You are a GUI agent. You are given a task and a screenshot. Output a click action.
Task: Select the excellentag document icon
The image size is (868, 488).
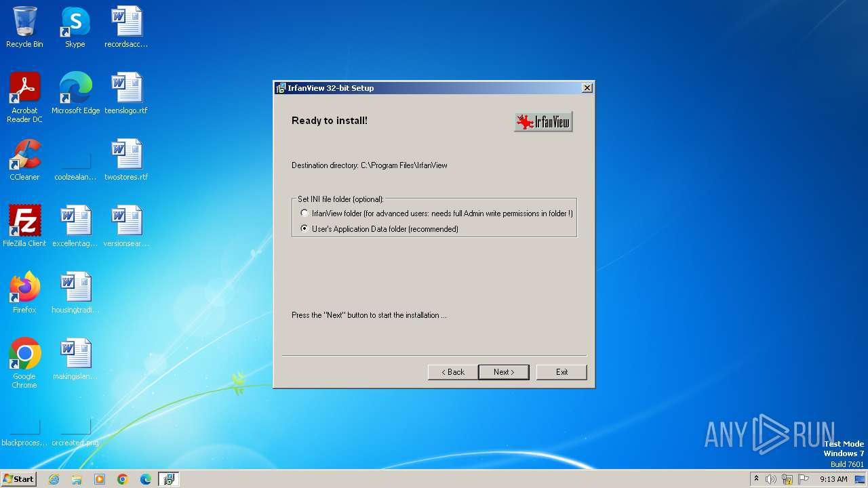tap(75, 226)
